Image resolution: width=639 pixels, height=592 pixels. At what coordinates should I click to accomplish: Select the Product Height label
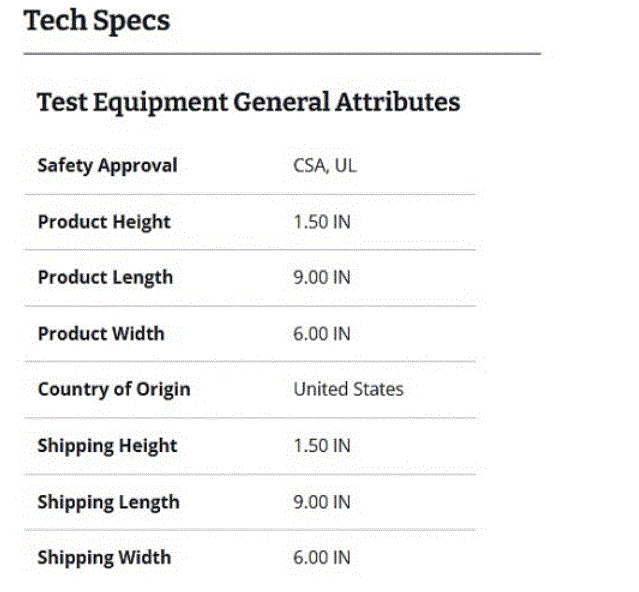tap(104, 221)
